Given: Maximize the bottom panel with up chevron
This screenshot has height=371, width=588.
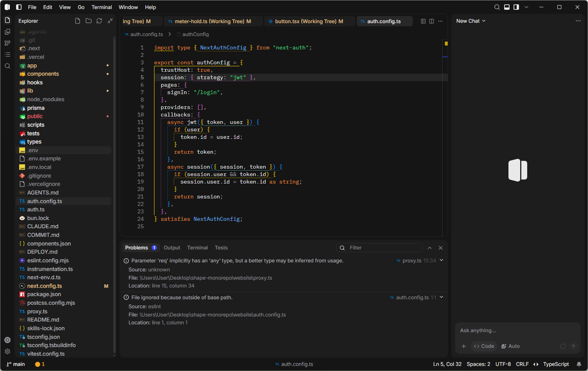Looking at the screenshot, I should (x=430, y=248).
